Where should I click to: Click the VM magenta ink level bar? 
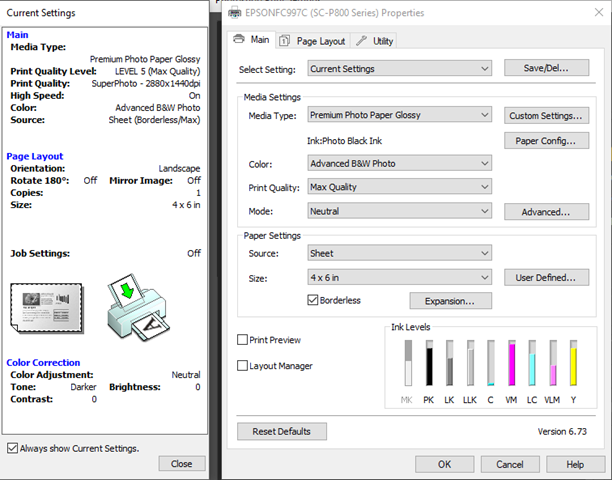coord(512,363)
